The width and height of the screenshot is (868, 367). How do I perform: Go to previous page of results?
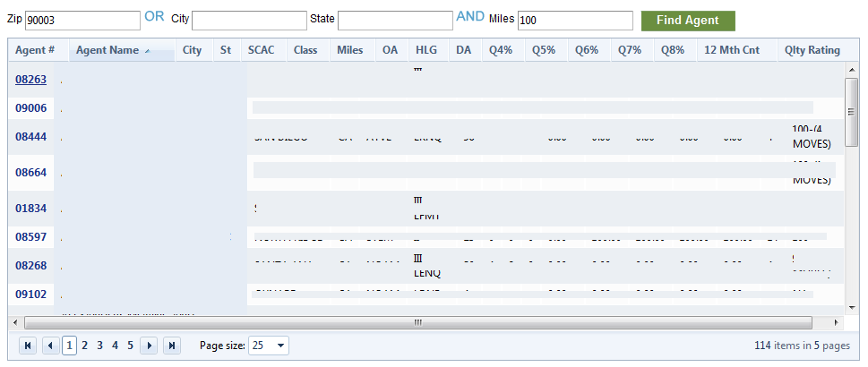(51, 346)
